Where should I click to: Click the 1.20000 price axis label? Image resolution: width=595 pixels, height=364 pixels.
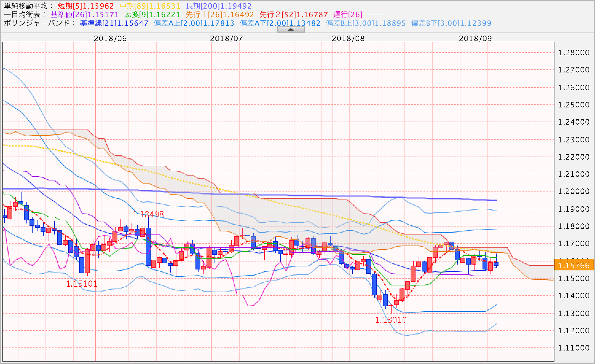(x=574, y=191)
